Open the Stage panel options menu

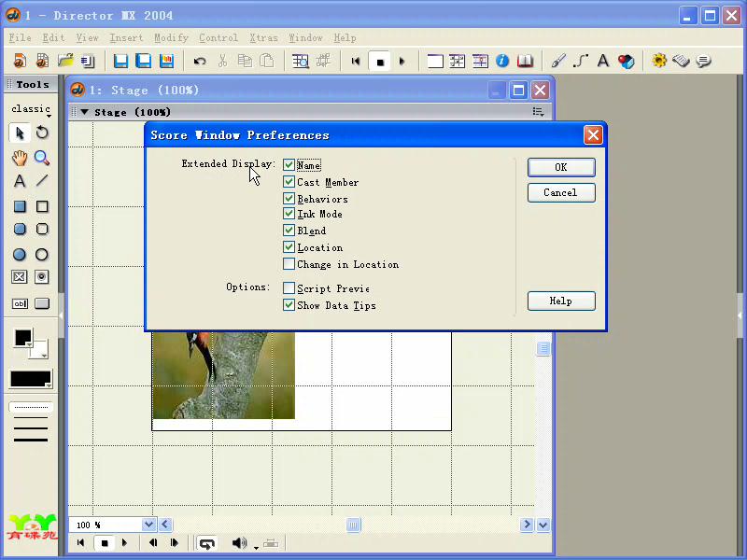539,112
